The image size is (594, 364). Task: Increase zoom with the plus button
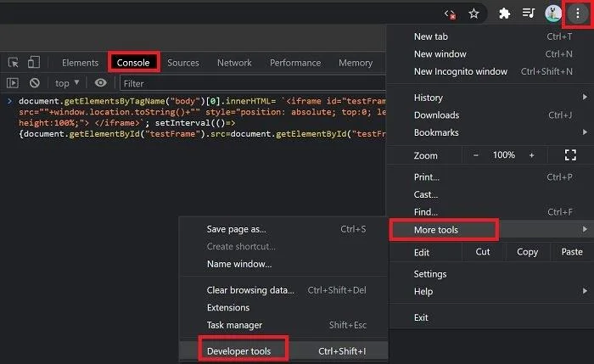pos(531,155)
